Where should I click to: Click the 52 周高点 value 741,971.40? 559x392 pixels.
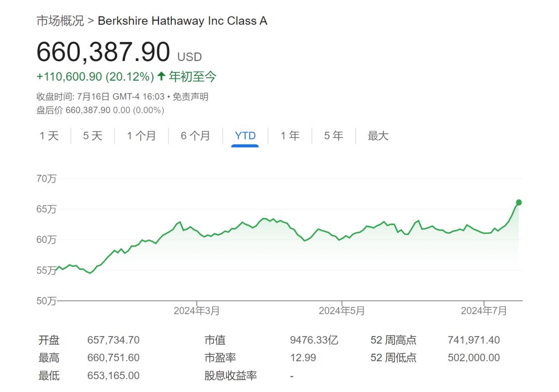click(x=474, y=340)
